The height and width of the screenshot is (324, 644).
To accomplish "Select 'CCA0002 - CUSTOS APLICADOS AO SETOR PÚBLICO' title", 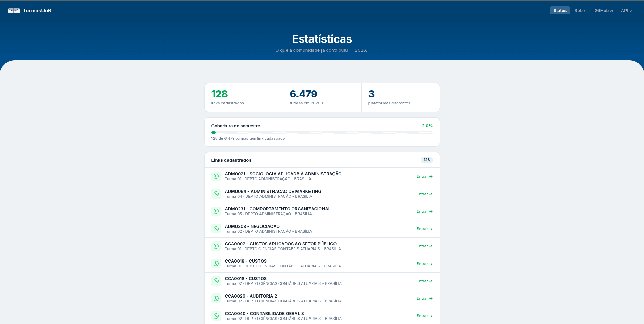I will pos(281,244).
